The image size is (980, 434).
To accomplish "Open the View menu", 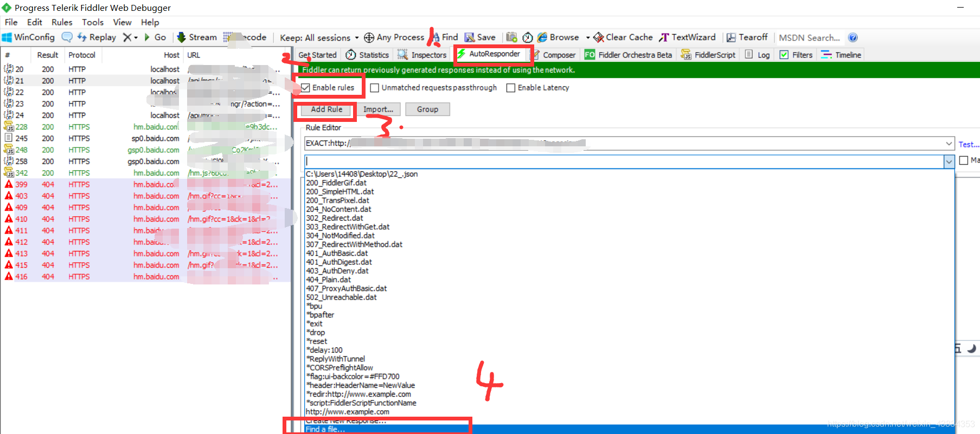I will 122,22.
